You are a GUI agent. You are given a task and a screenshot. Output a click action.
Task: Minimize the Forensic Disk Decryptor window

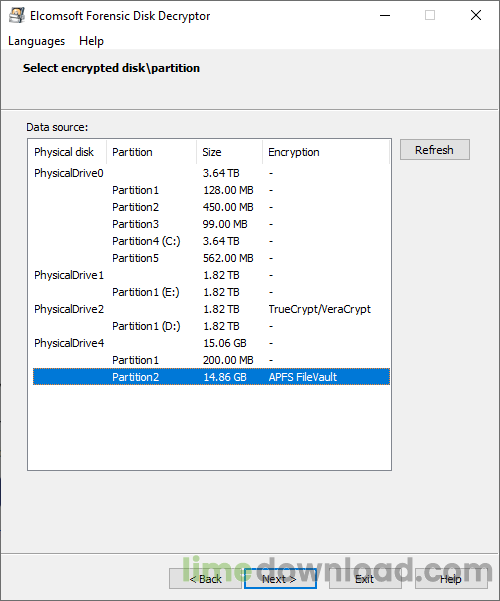tap(385, 16)
